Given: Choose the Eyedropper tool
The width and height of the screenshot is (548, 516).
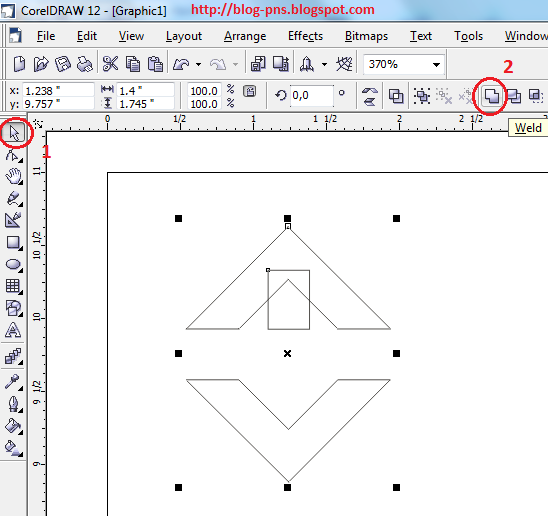Looking at the screenshot, I should coord(13,381).
